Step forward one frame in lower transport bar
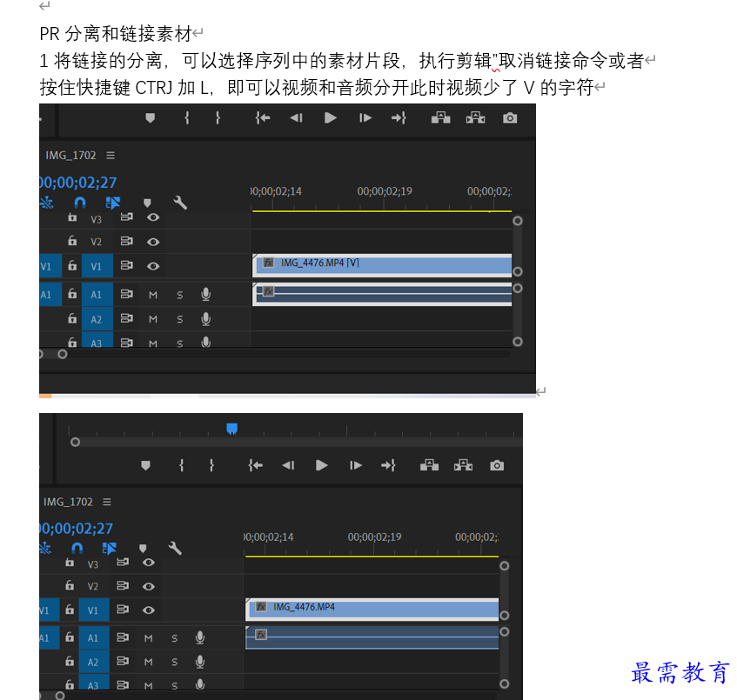Viewport: 737px width, 700px height. click(356, 465)
